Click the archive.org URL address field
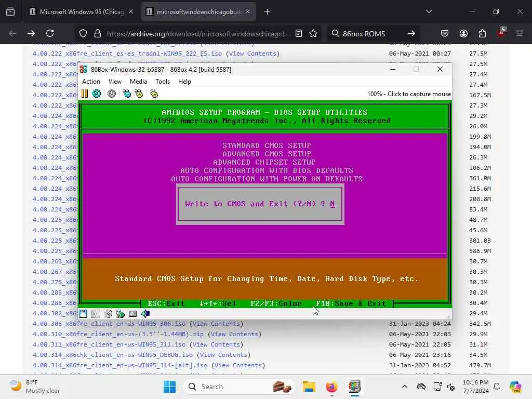This screenshot has height=399, width=532. (x=198, y=34)
